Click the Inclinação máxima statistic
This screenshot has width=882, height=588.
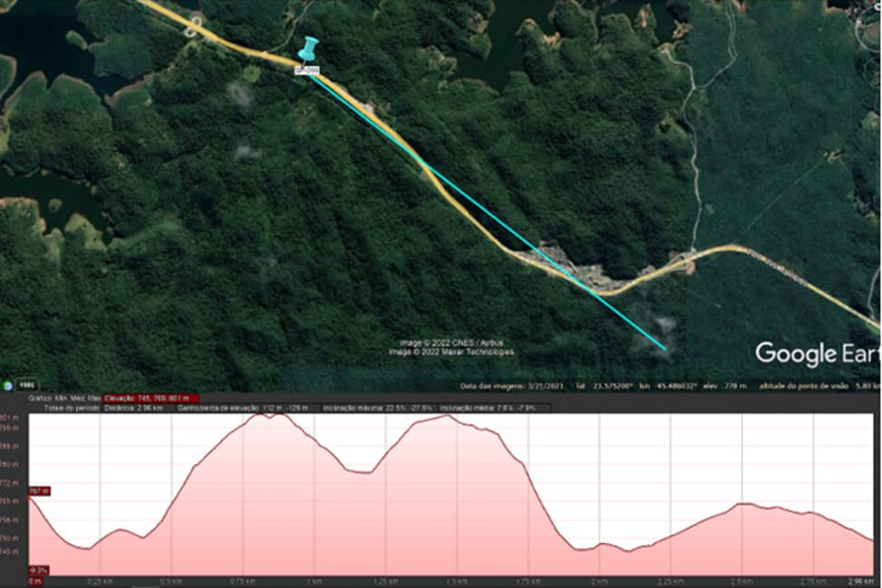pos(377,407)
